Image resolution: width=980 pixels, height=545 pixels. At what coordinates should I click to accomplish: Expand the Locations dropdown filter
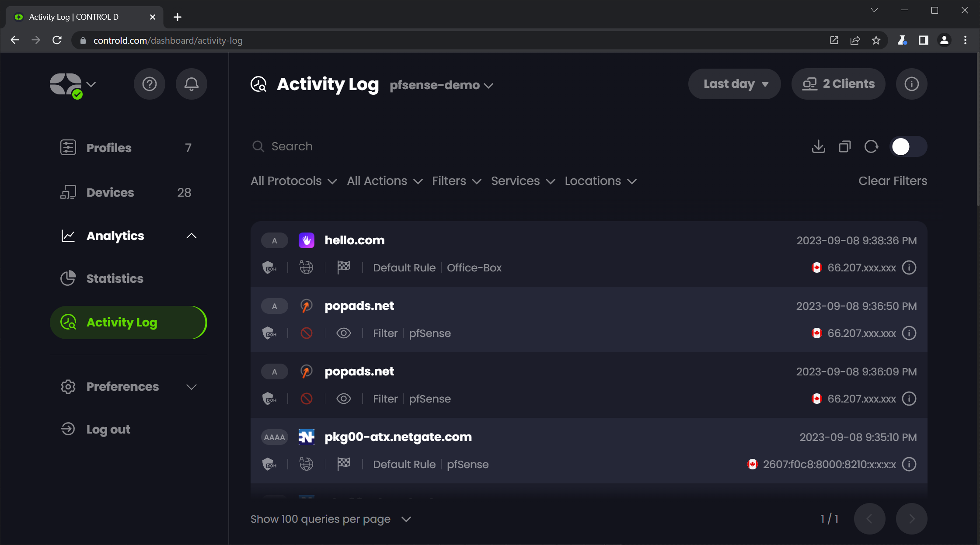coord(600,181)
